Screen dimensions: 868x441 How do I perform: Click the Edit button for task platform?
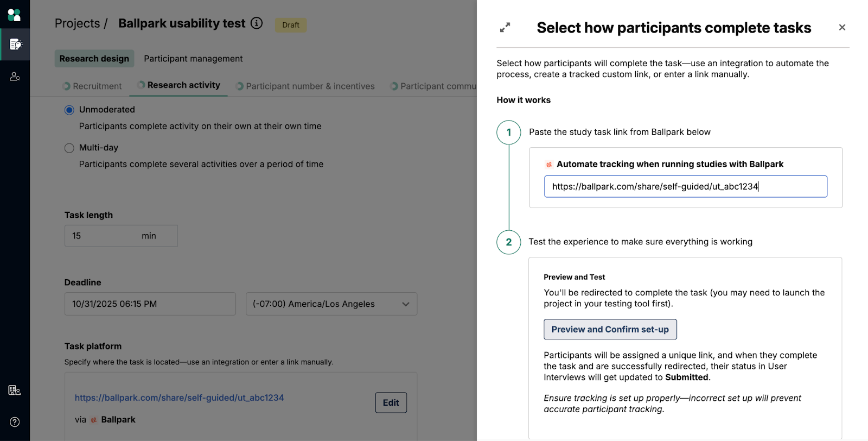point(391,402)
